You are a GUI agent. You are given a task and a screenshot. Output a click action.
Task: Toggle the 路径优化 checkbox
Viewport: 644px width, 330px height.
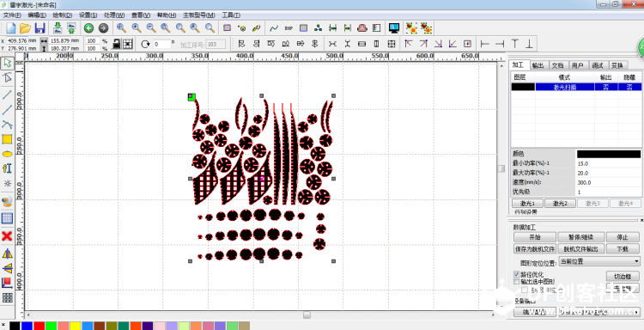pos(516,274)
